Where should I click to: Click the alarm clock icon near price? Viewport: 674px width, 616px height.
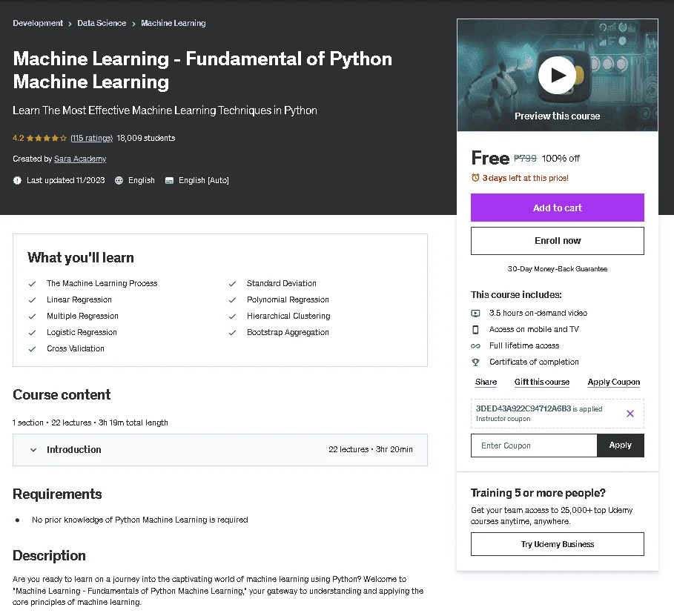click(475, 177)
